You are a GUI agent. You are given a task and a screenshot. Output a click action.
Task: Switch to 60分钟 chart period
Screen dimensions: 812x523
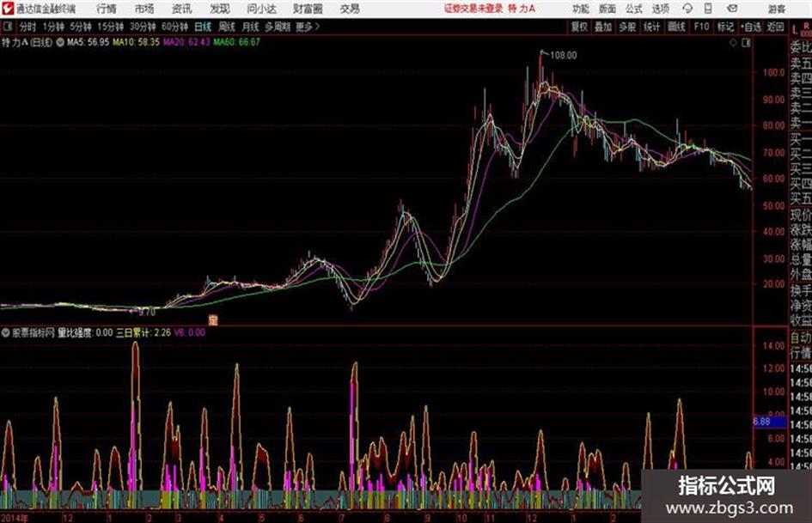pos(175,27)
